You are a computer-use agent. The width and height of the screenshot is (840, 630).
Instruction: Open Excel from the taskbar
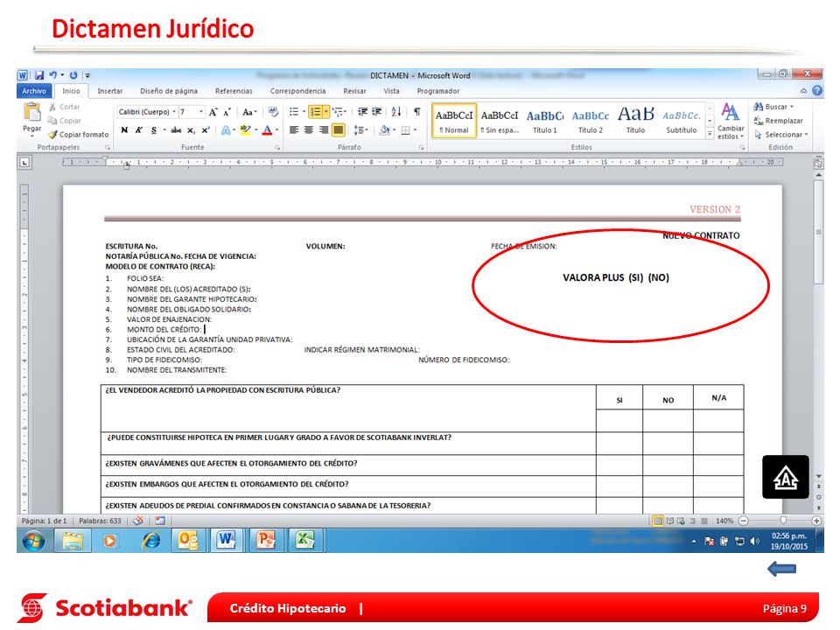304,540
